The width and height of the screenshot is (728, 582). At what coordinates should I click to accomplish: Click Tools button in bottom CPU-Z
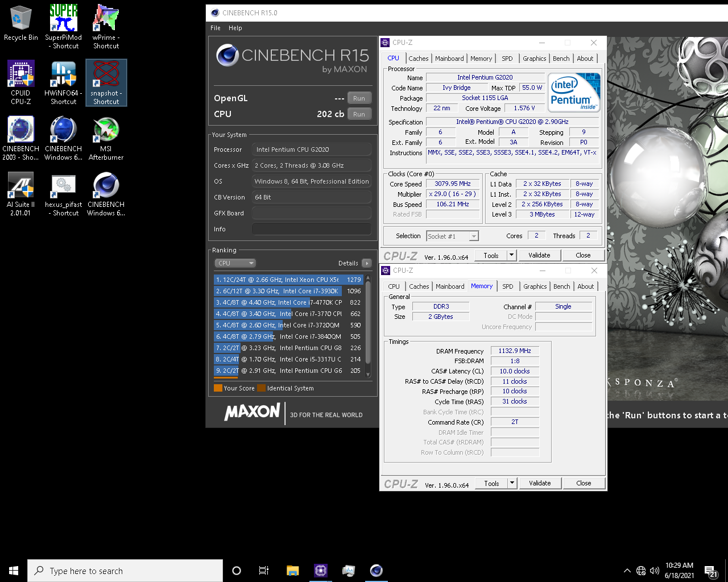(x=492, y=483)
